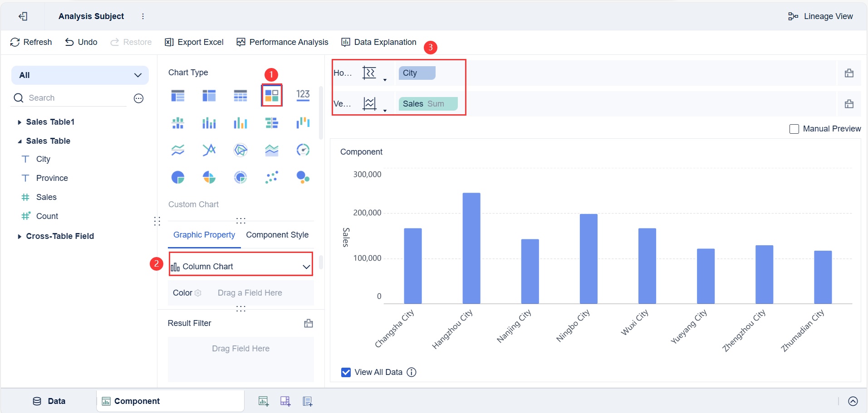This screenshot has height=413, width=868.
Task: Click the Performance Analysis button
Action: [282, 42]
